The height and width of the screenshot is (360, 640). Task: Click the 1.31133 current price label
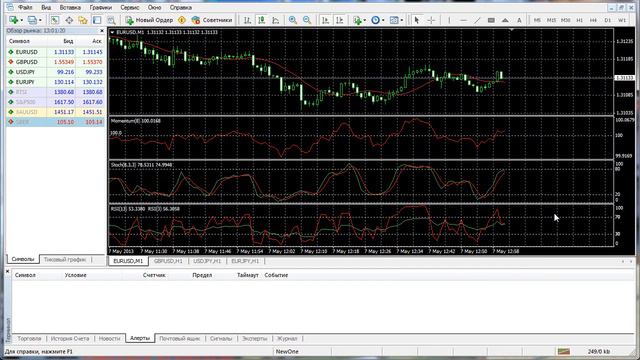624,78
